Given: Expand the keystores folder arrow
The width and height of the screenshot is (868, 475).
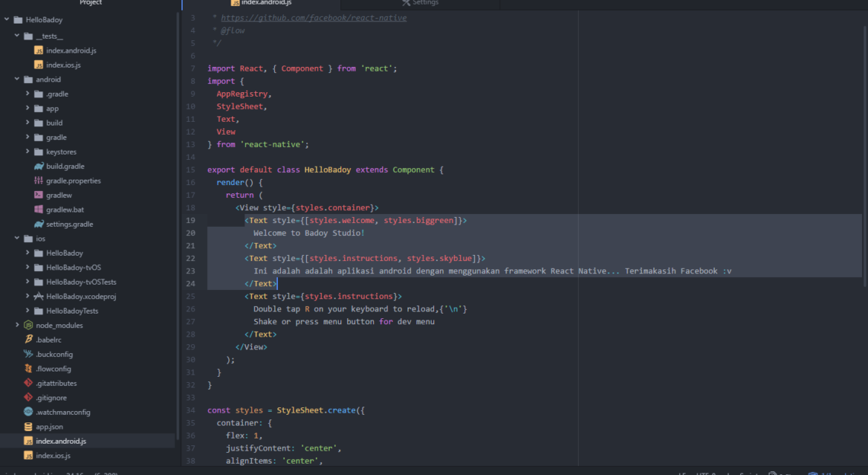Looking at the screenshot, I should point(27,152).
